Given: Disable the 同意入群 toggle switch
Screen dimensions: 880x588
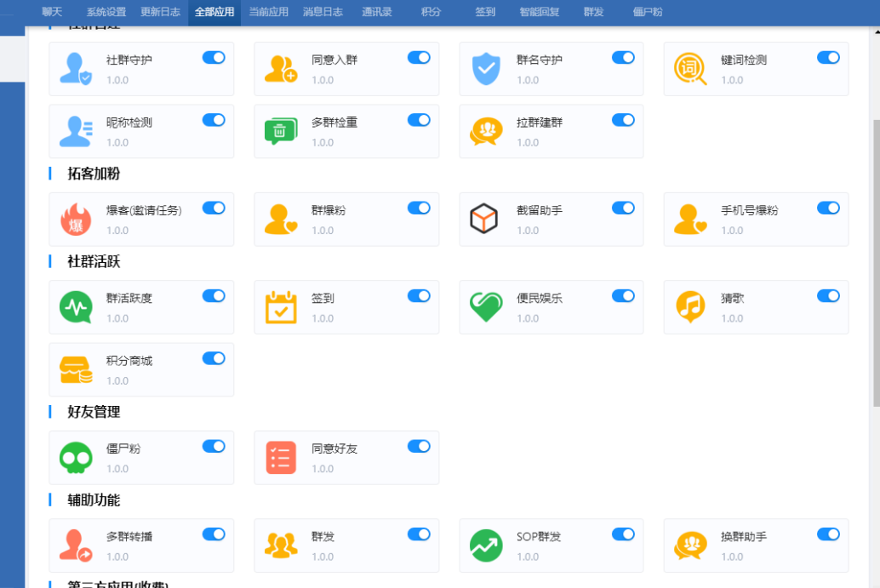Looking at the screenshot, I should point(419,57).
